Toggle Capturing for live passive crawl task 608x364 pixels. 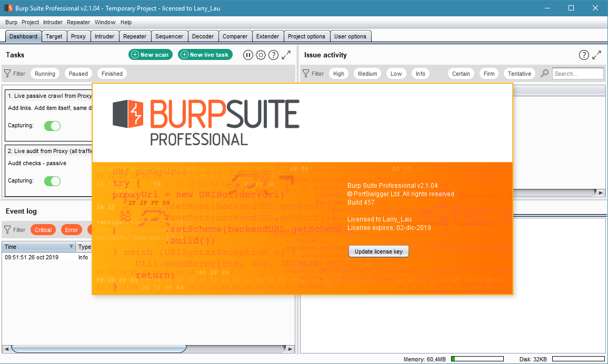coord(52,126)
